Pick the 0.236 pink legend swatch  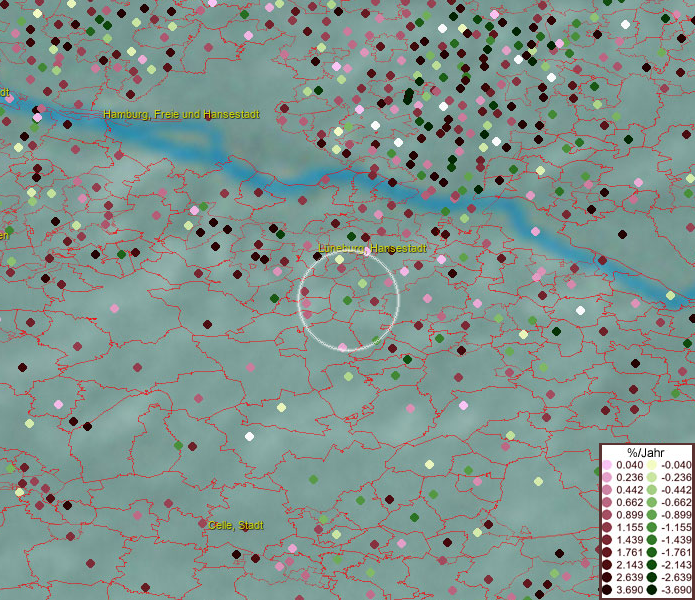[x=607, y=477]
